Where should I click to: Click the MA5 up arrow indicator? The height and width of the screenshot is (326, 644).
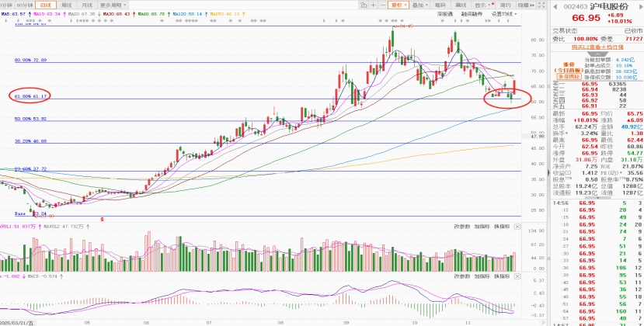(x=30, y=14)
